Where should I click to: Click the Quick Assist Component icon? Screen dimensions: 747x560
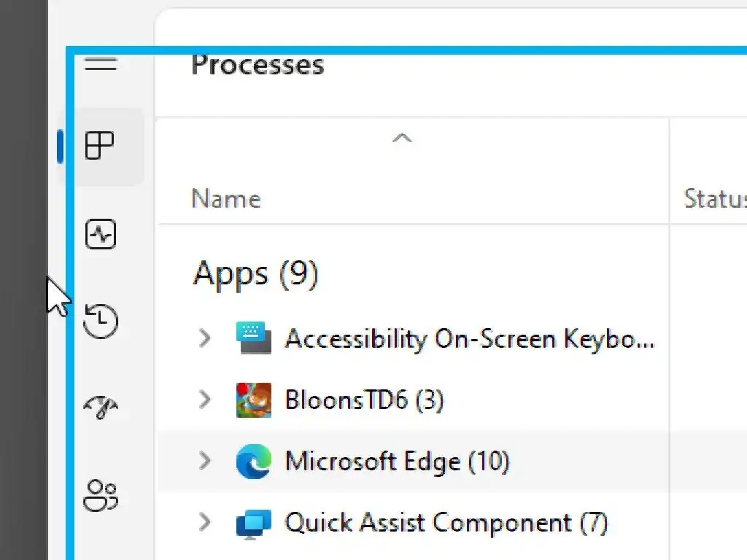(254, 523)
